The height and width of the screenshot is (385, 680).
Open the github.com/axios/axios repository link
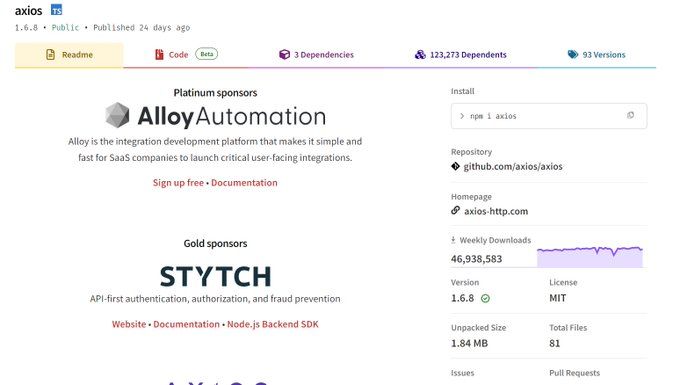513,166
